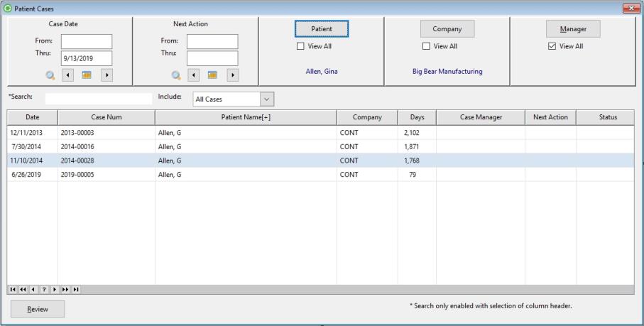This screenshot has width=644, height=326.
Task: Click the Allen, Gina patient name text
Action: point(322,72)
